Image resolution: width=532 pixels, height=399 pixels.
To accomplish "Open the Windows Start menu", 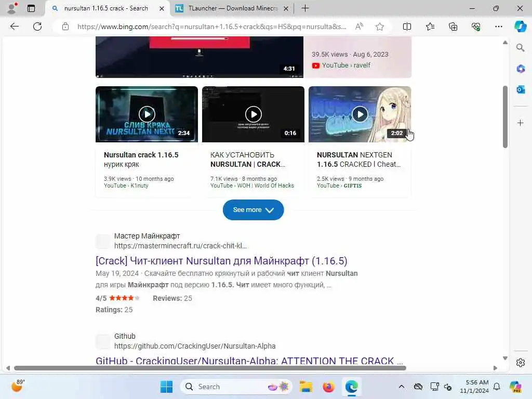I will [x=166, y=387].
